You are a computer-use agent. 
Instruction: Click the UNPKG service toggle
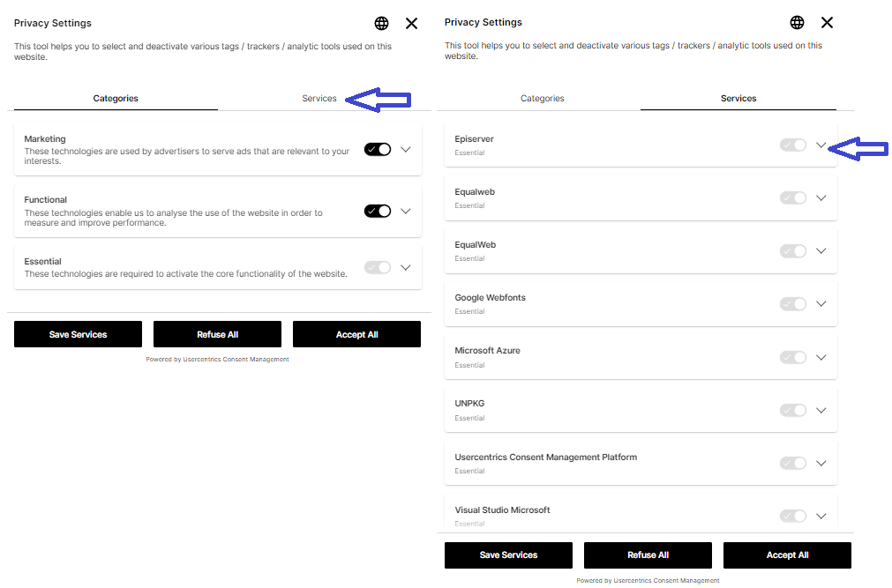pyautogui.click(x=793, y=410)
